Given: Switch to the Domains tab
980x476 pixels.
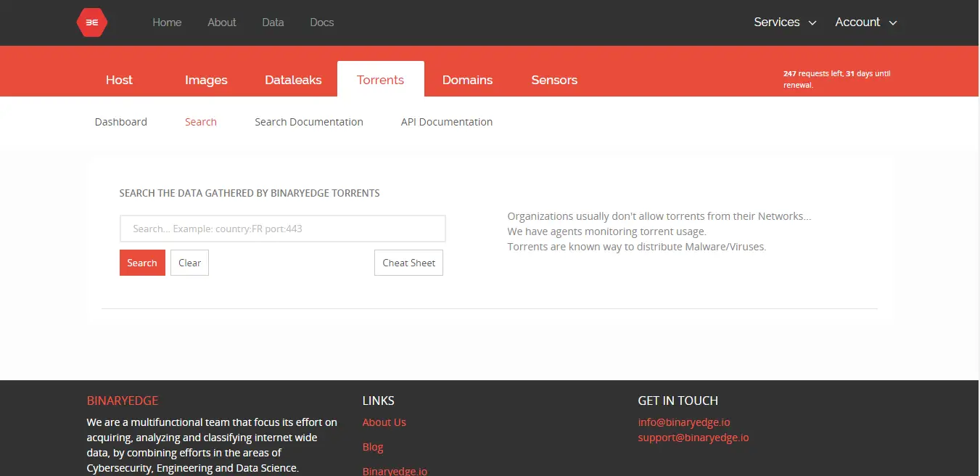Looking at the screenshot, I should (x=467, y=80).
